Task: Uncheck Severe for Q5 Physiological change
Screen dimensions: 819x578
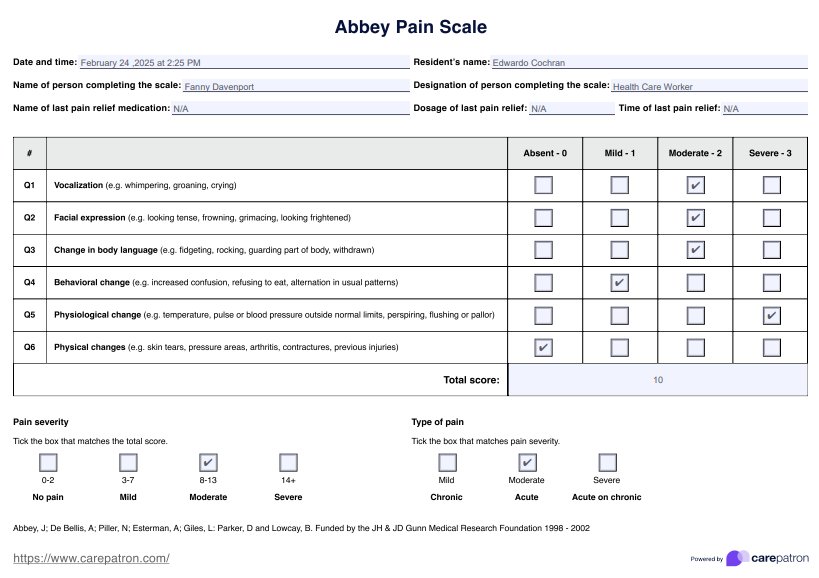Action: (771, 315)
